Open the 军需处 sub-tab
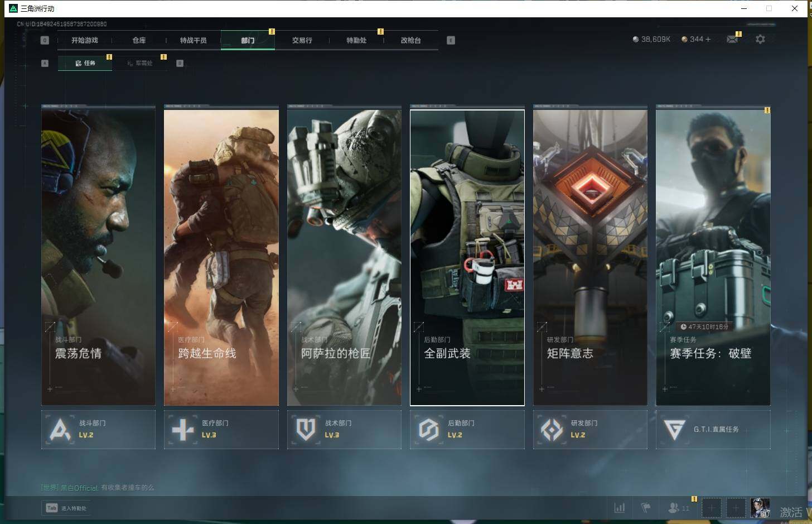This screenshot has height=524, width=812. 139,63
